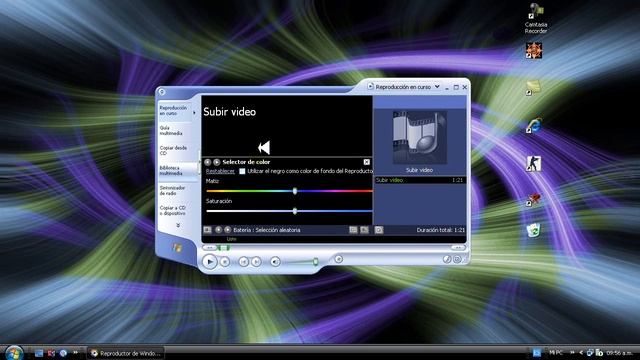Click Duración total: 1:21 text

click(x=440, y=230)
